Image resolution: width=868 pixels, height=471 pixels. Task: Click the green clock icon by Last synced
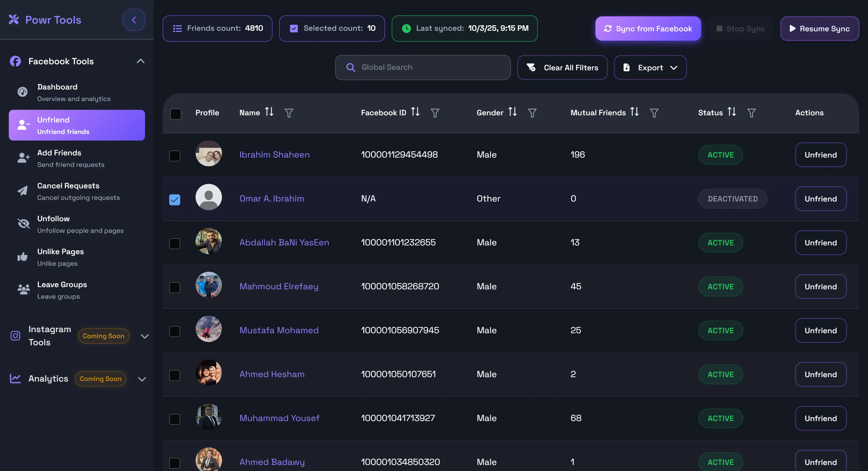tap(406, 29)
